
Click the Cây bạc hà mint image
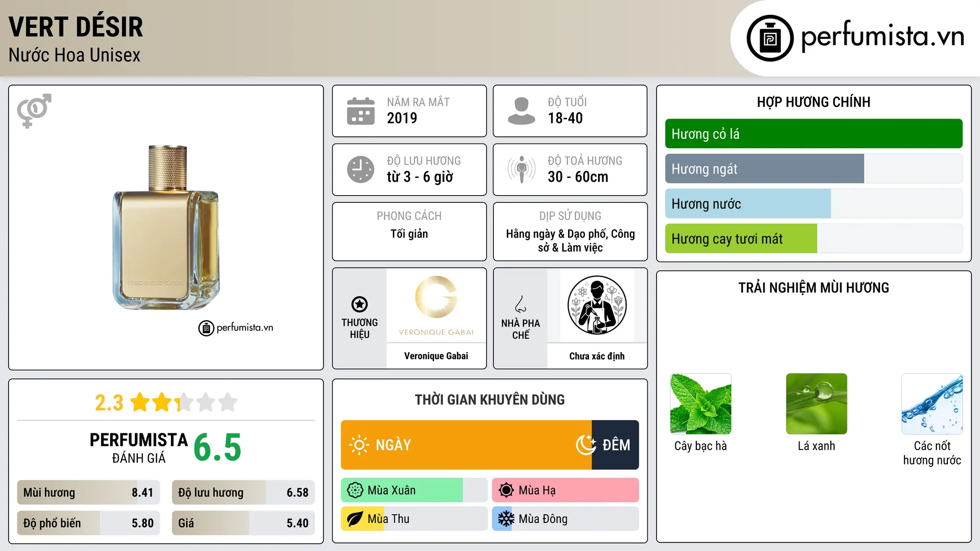[701, 404]
